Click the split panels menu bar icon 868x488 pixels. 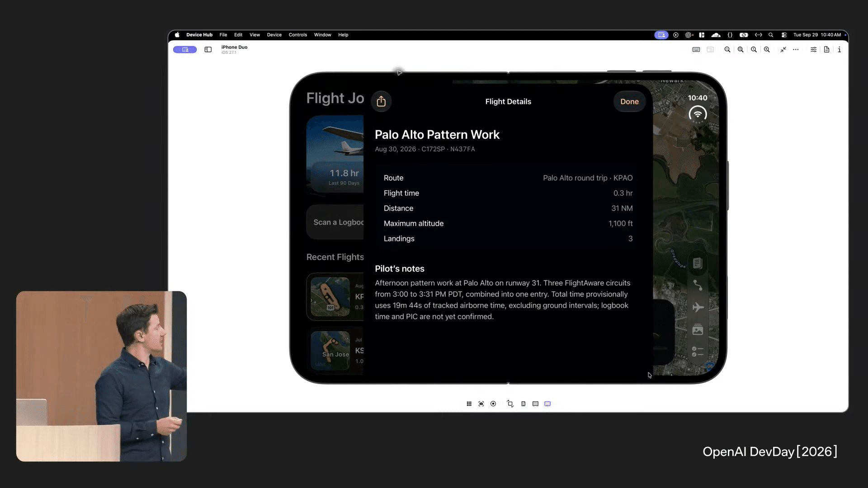point(702,35)
